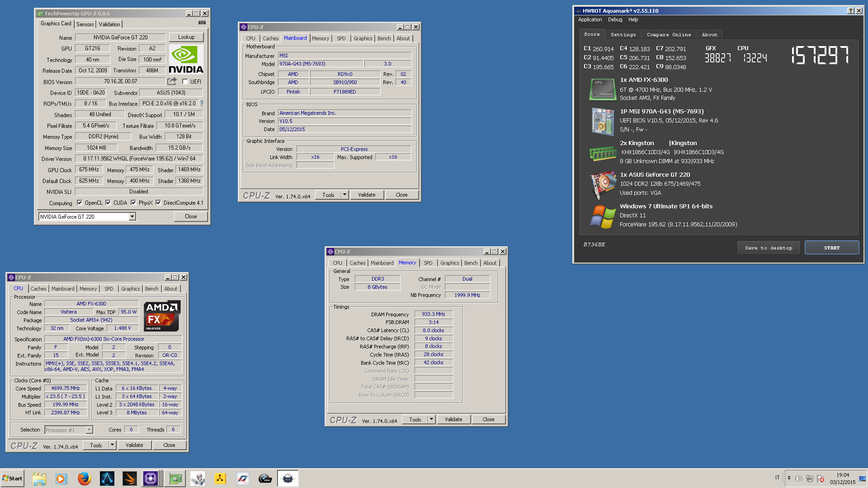Click Close button in GPU-Z
This screenshot has height=488, width=868.
[x=191, y=216]
